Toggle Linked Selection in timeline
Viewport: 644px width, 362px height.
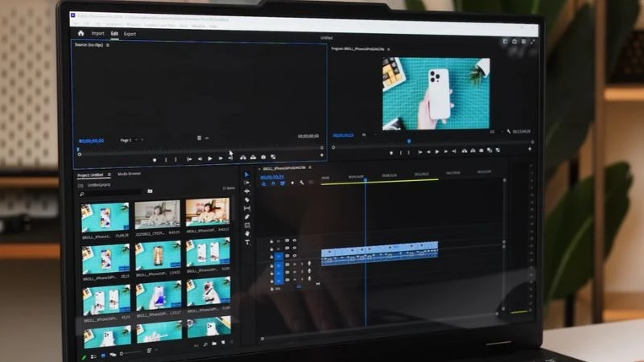(x=283, y=183)
